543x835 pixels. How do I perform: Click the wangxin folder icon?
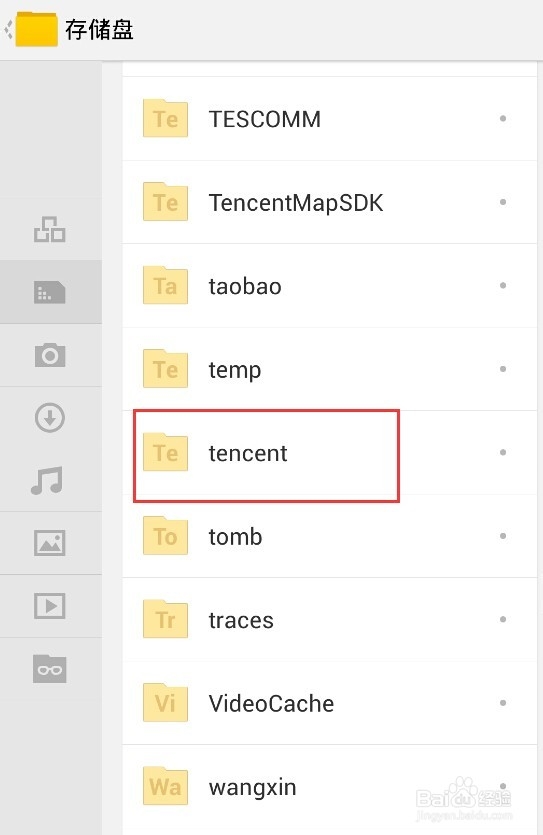166,786
